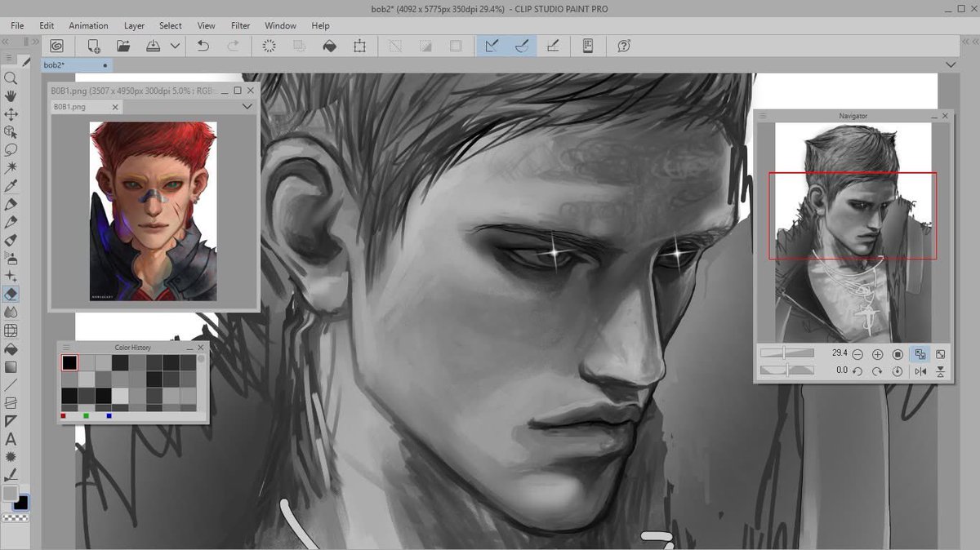
Task: Select the Eraser tool
Action: click(x=11, y=295)
